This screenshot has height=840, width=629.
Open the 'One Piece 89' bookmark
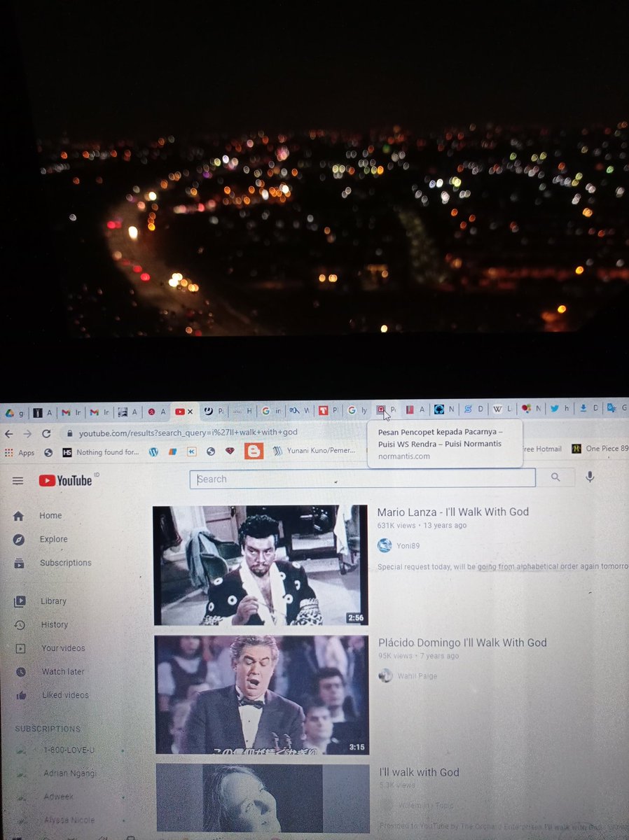600,449
